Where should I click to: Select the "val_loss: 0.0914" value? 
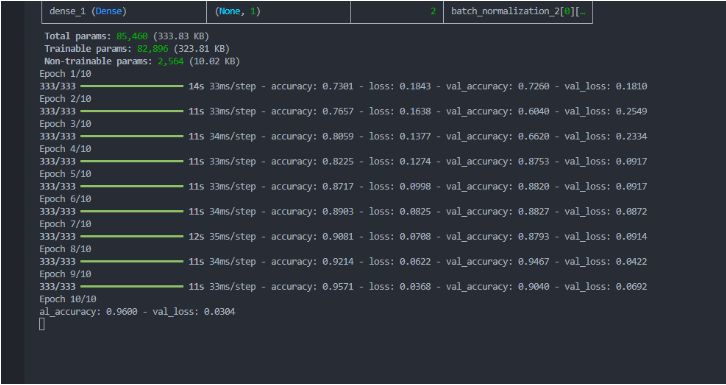click(x=606, y=236)
